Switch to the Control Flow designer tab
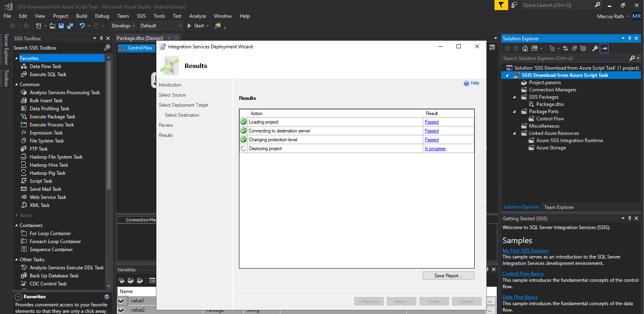Image resolution: width=644 pixels, height=314 pixels. click(x=137, y=48)
